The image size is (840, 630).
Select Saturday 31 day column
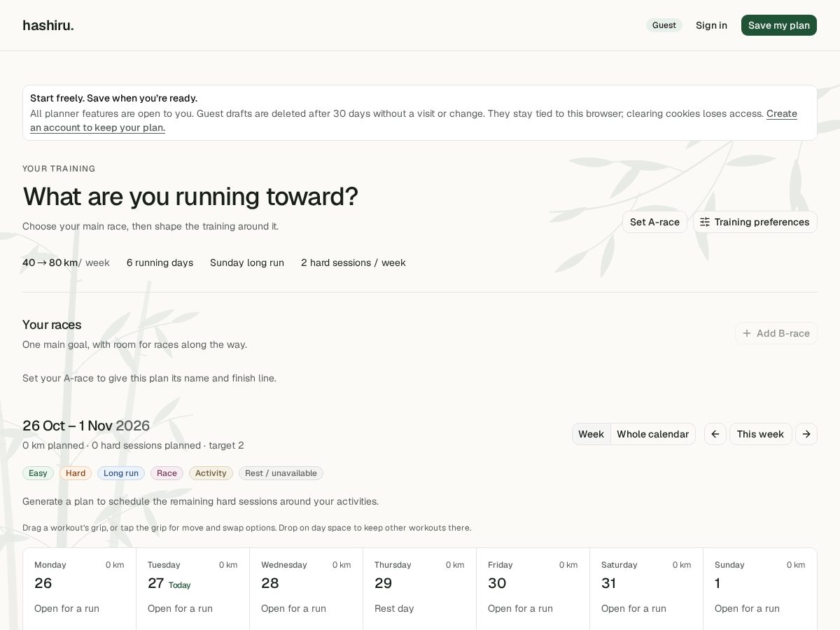click(x=646, y=589)
